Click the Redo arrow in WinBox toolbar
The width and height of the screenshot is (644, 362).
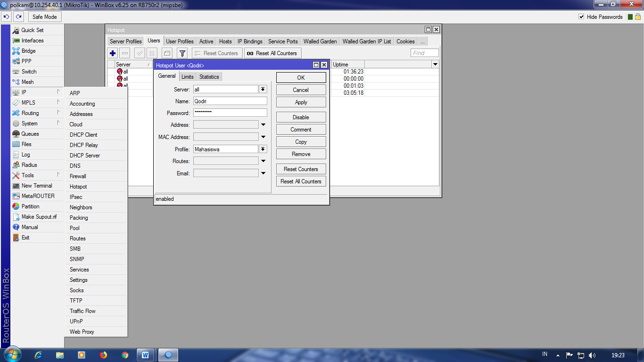click(18, 16)
